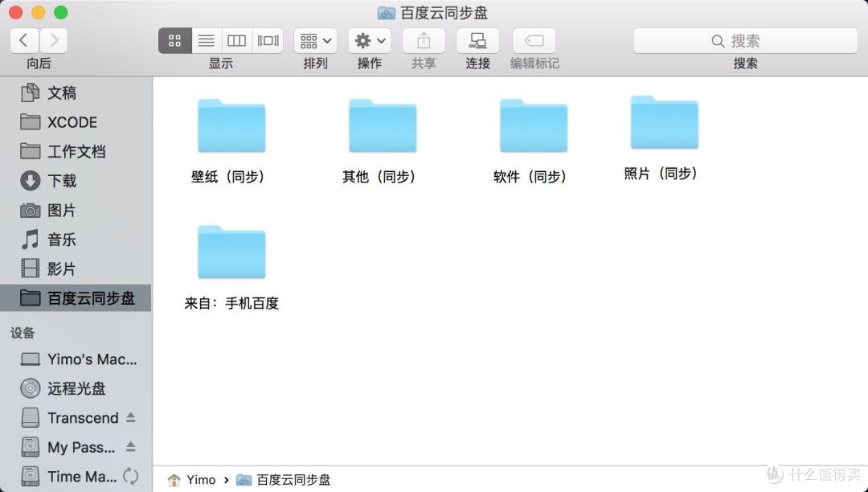
Task: Open the 操作 gear action menu
Action: [x=370, y=40]
